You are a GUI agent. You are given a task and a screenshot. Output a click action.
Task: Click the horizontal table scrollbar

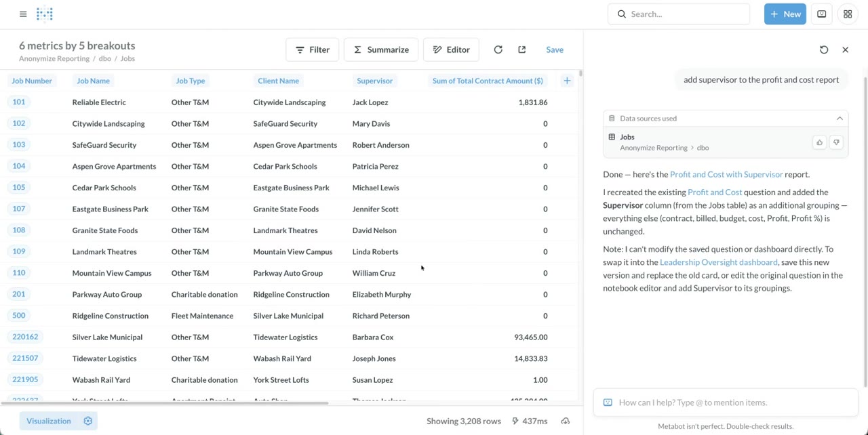165,403
